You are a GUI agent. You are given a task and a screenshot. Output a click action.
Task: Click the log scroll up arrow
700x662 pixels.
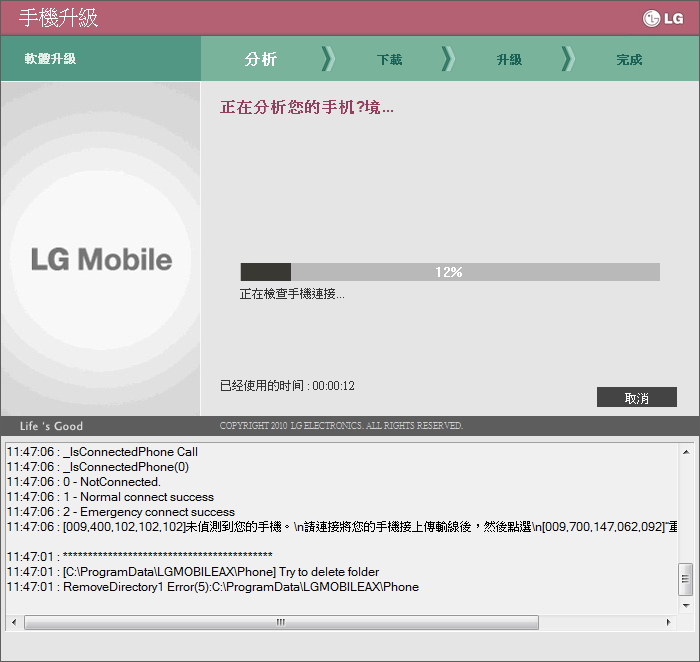[x=686, y=452]
